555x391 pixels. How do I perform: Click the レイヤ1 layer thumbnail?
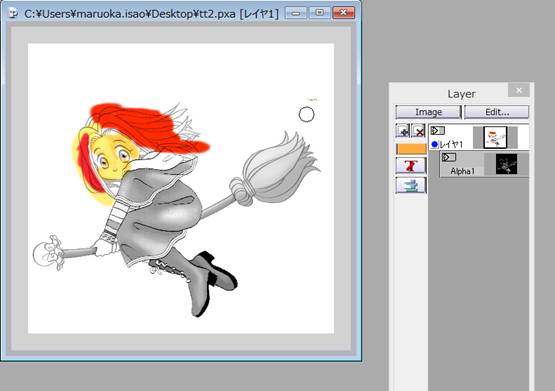click(495, 137)
